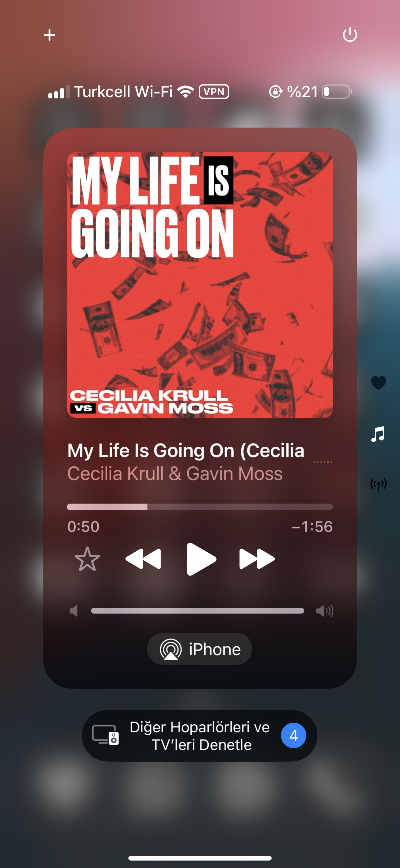Tap the high volume speaker icon
This screenshot has width=400, height=868.
point(325,611)
